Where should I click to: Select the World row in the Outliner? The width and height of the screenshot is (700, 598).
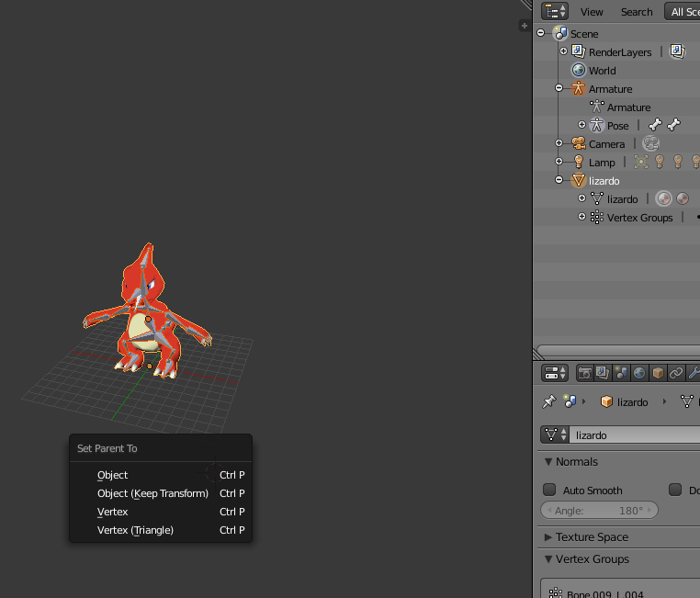(616, 70)
